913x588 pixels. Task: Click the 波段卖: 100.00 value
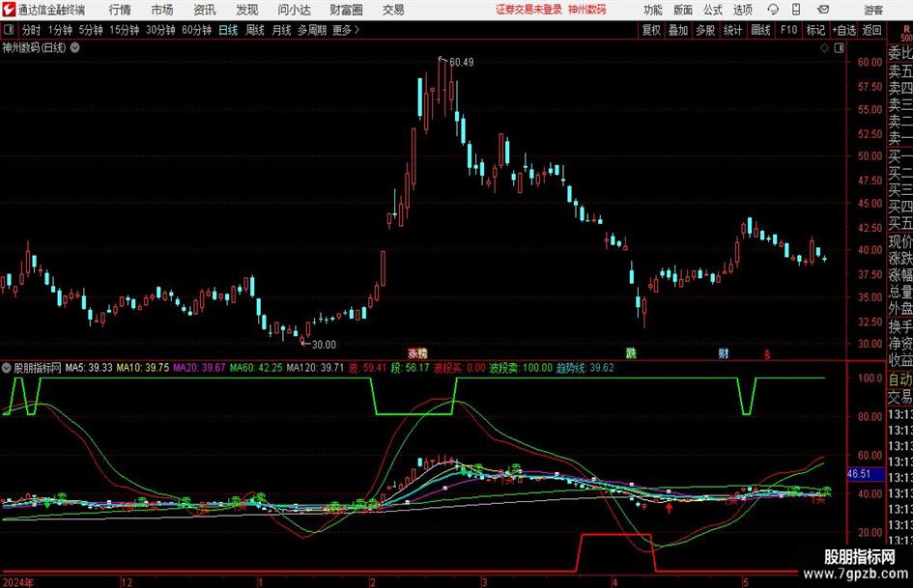[521, 368]
